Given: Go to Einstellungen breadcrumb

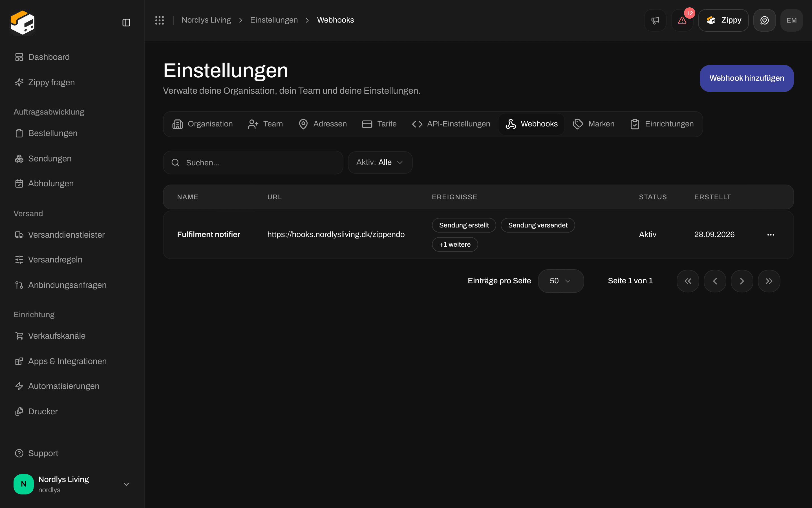Looking at the screenshot, I should 274,20.
